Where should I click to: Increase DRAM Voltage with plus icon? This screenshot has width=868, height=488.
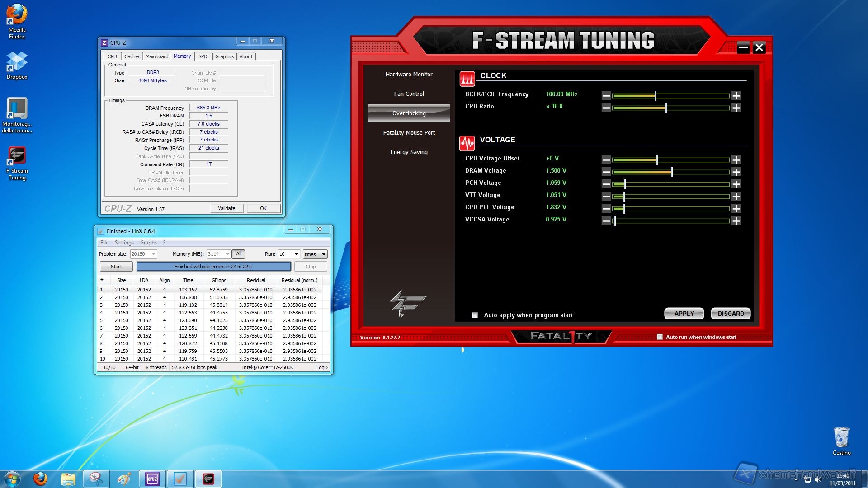coord(736,172)
